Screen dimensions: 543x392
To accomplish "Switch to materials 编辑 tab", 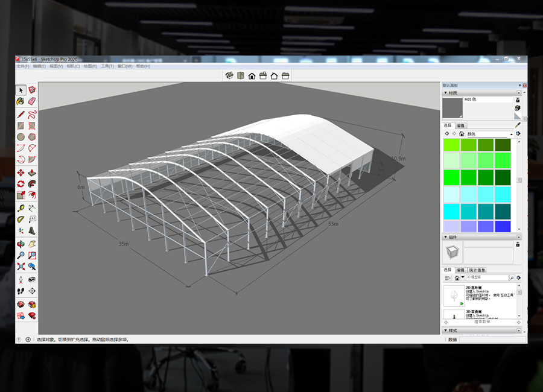I will (460, 125).
